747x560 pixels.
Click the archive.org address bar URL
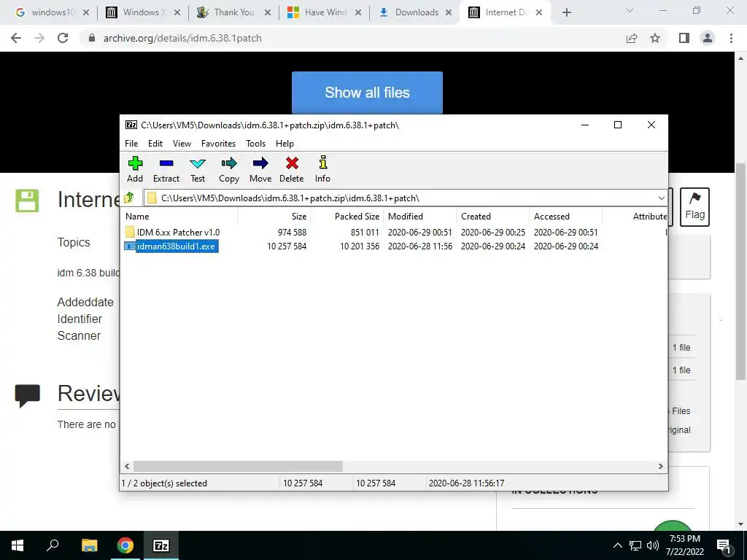click(x=182, y=38)
